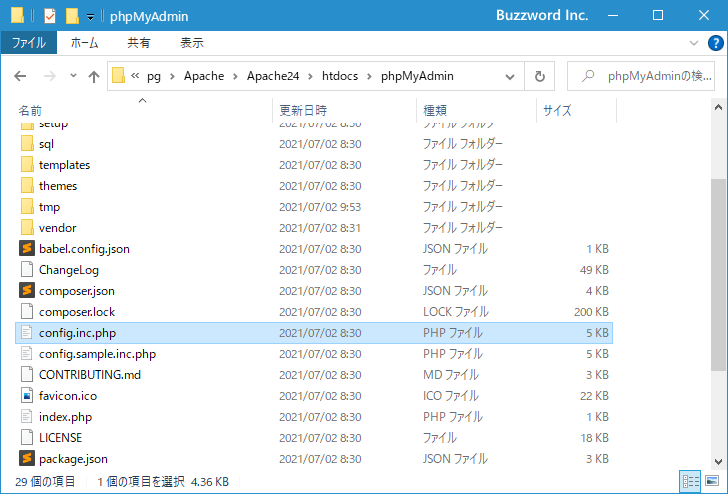The height and width of the screenshot is (494, 728).
Task: Go back with the left arrow
Action: click(20, 76)
